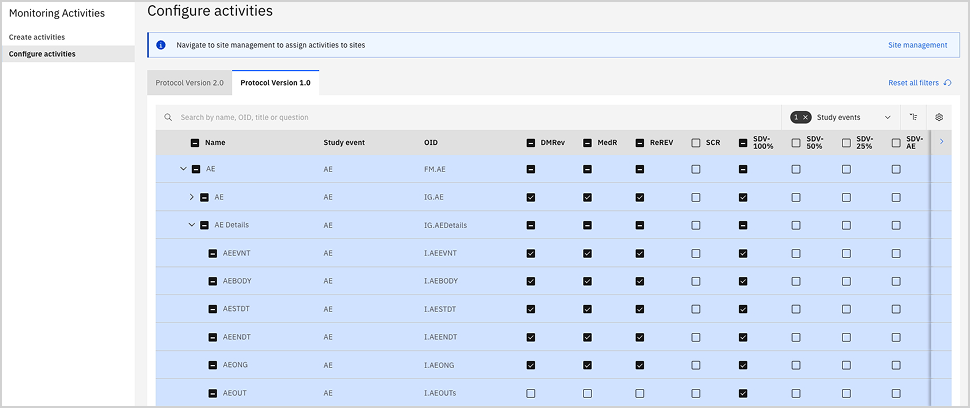The width and height of the screenshot is (970, 408).
Task: Check DMRev checkbox for AEOUT row
Action: [531, 393]
